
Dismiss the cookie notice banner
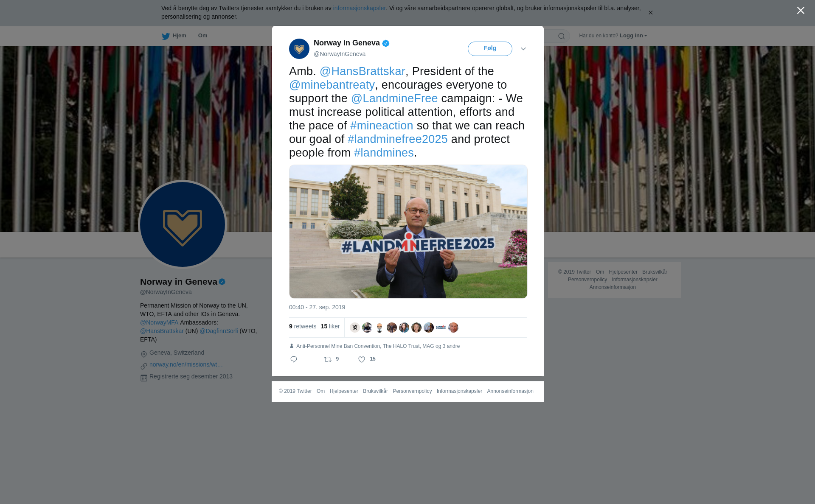point(650,13)
